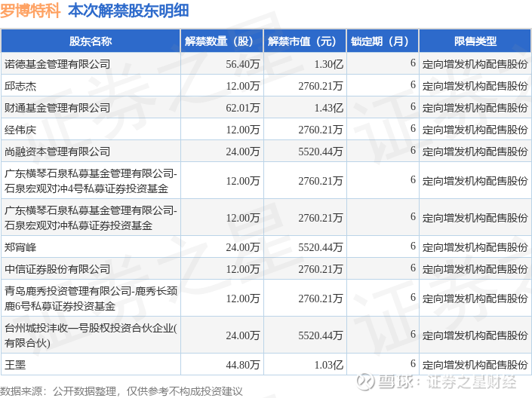532x398 pixels.
Task: Click shareholder name 郑宵峰
Action: tap(20, 247)
